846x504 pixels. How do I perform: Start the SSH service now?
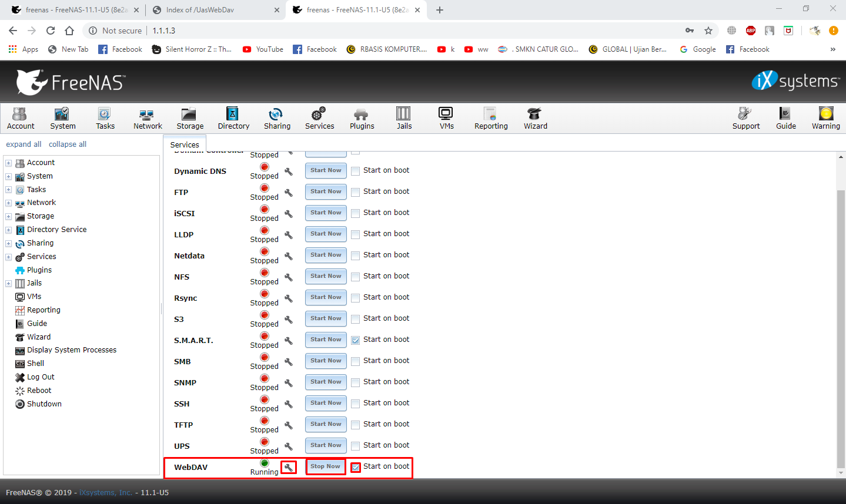326,404
